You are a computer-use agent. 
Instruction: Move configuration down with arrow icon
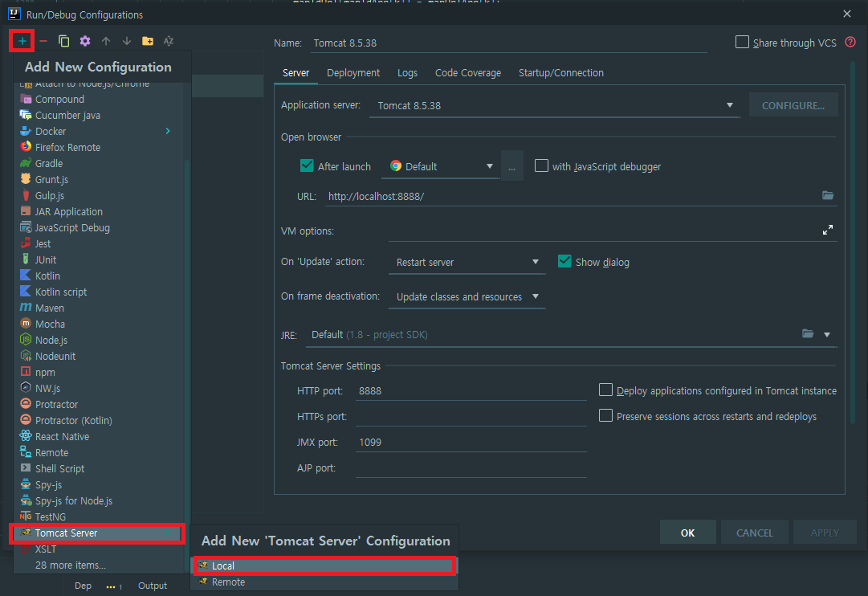(127, 41)
